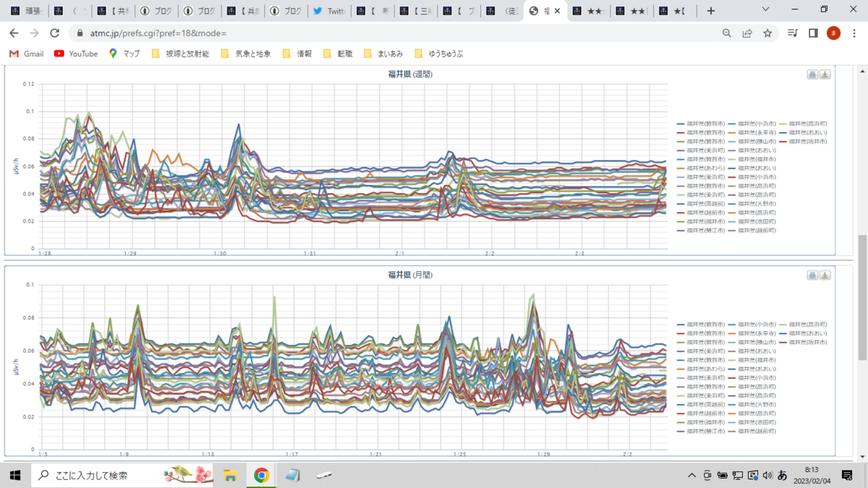The image size is (868, 488).
Task: Open the share page icon
Action: click(747, 33)
